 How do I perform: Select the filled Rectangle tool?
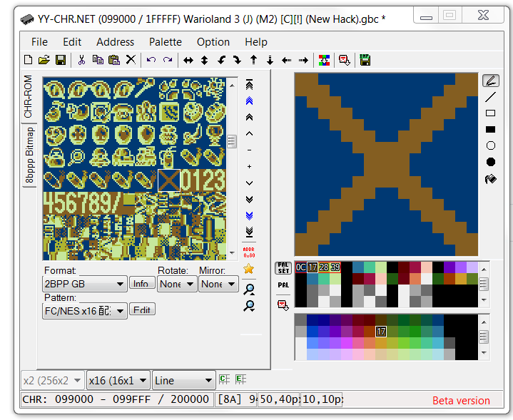pos(490,130)
